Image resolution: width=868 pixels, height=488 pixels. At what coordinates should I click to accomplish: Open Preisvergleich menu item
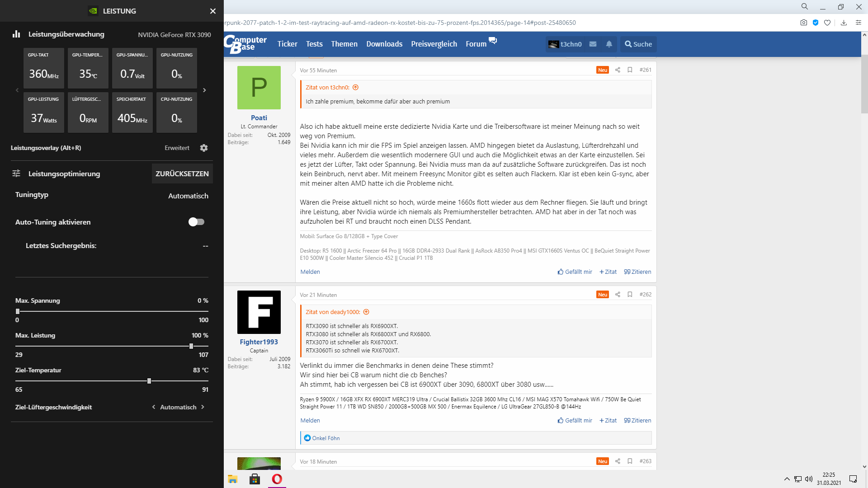click(434, 44)
